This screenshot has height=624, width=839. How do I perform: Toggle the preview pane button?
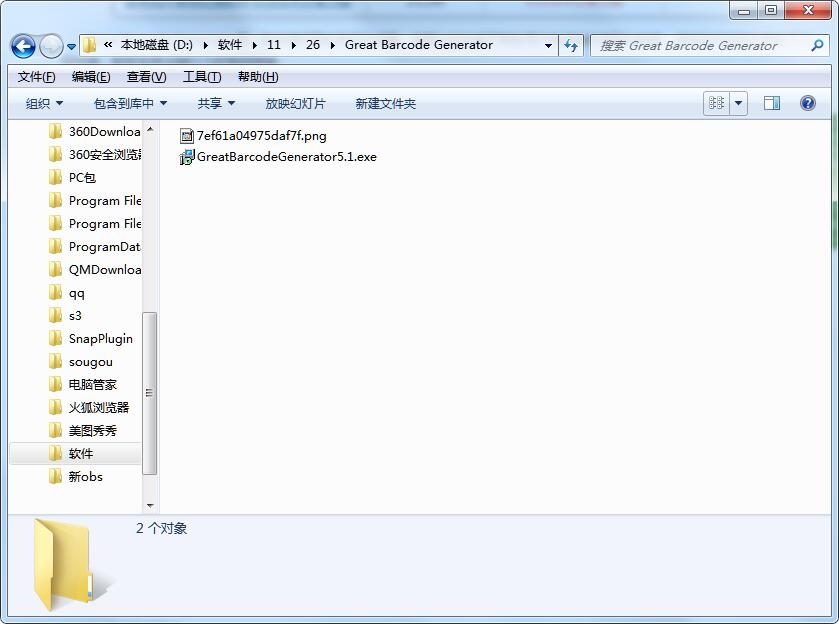pyautogui.click(x=772, y=103)
